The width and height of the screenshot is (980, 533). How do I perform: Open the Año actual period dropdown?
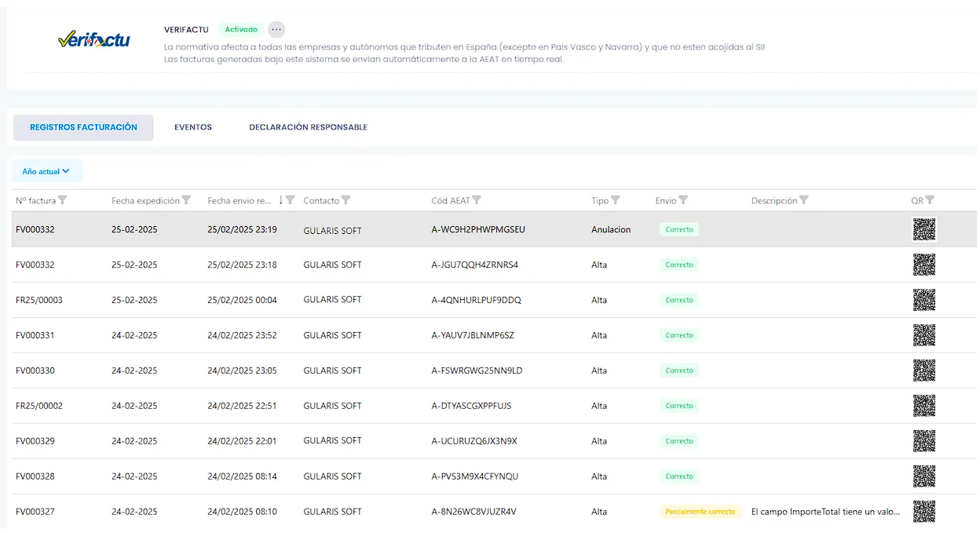click(47, 171)
